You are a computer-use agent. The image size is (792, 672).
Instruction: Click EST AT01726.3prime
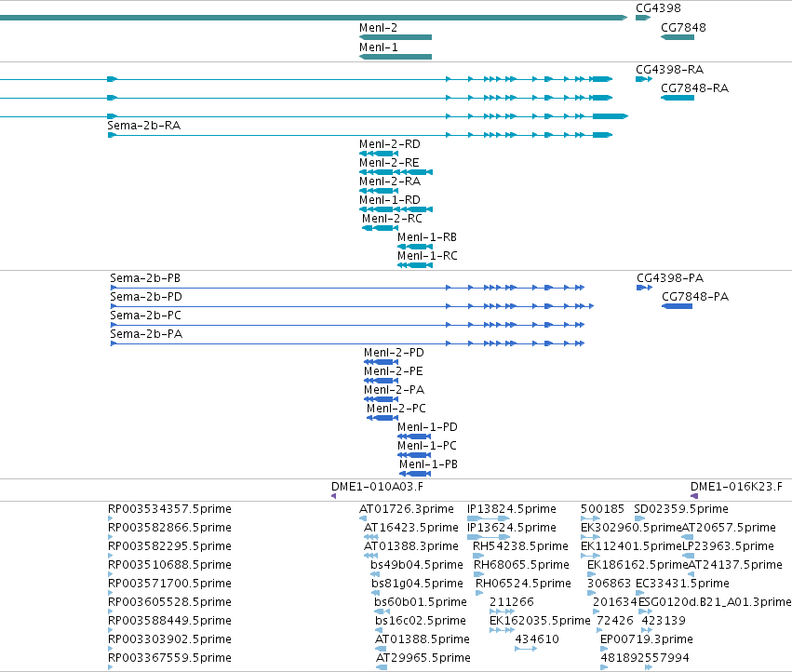click(x=363, y=518)
